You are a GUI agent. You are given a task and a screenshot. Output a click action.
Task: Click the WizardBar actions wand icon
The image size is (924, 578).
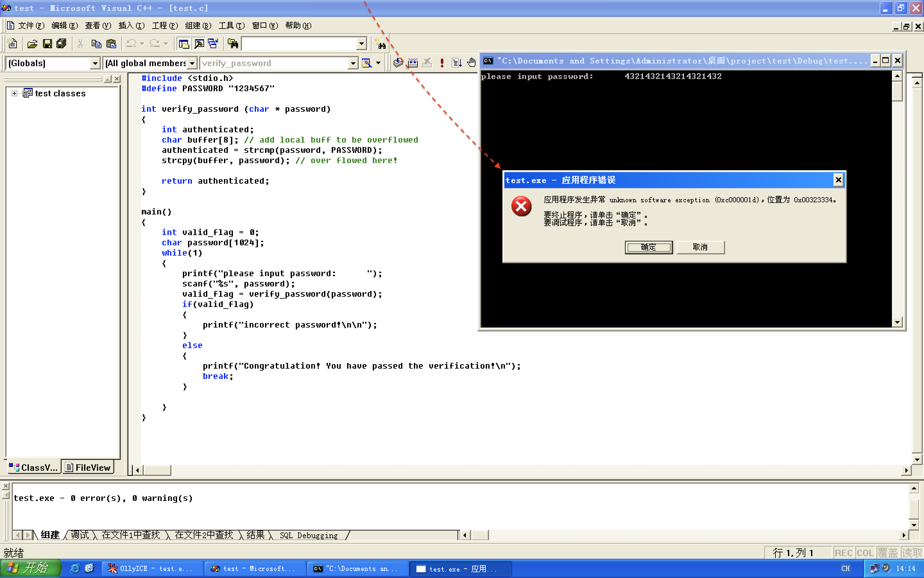click(x=366, y=63)
